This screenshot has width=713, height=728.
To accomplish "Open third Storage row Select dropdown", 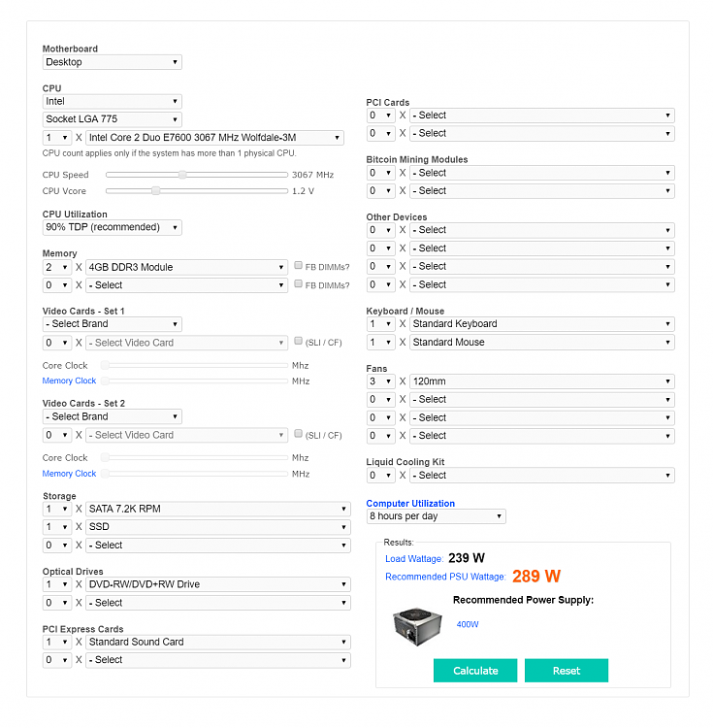I will [x=218, y=546].
